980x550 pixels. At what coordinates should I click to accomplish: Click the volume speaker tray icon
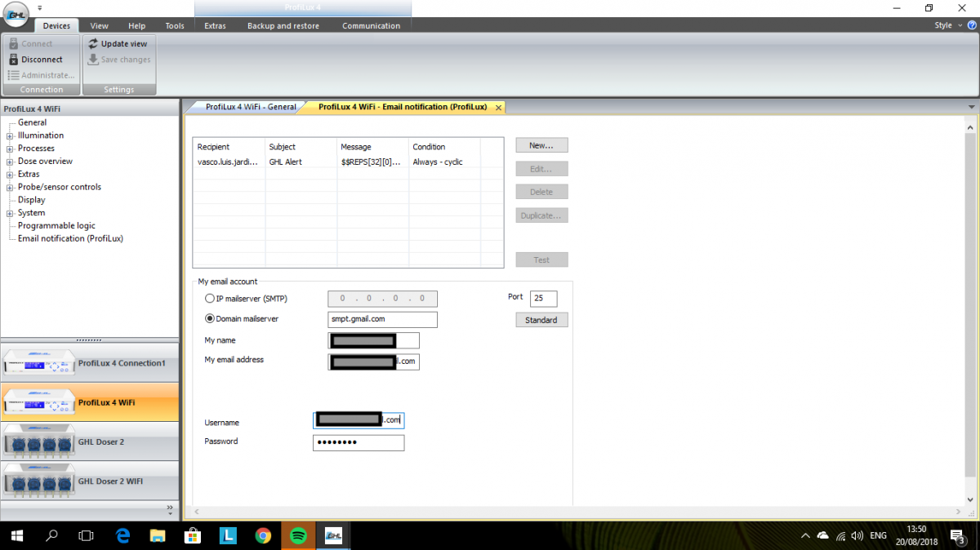pyautogui.click(x=857, y=536)
